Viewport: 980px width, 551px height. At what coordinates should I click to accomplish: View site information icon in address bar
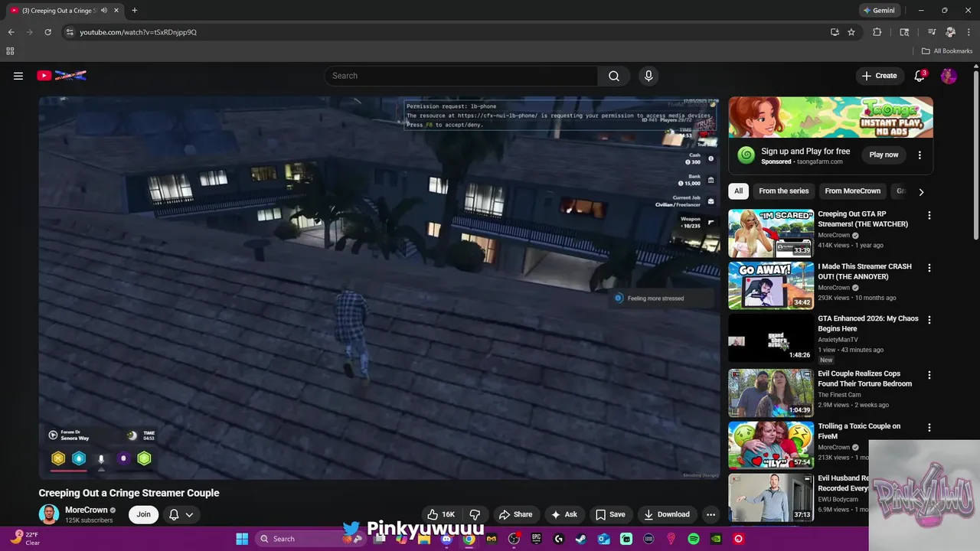pos(70,32)
